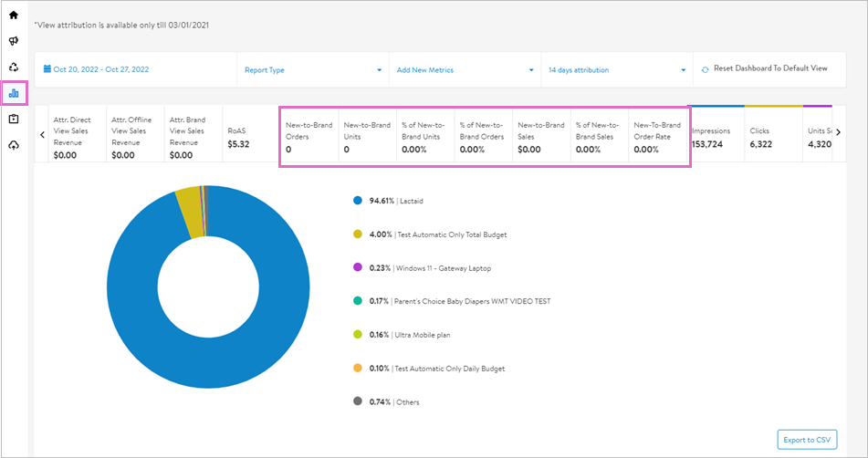Click the refresh icon for Reset Dashboard
This screenshot has width=868, height=458.
point(705,69)
